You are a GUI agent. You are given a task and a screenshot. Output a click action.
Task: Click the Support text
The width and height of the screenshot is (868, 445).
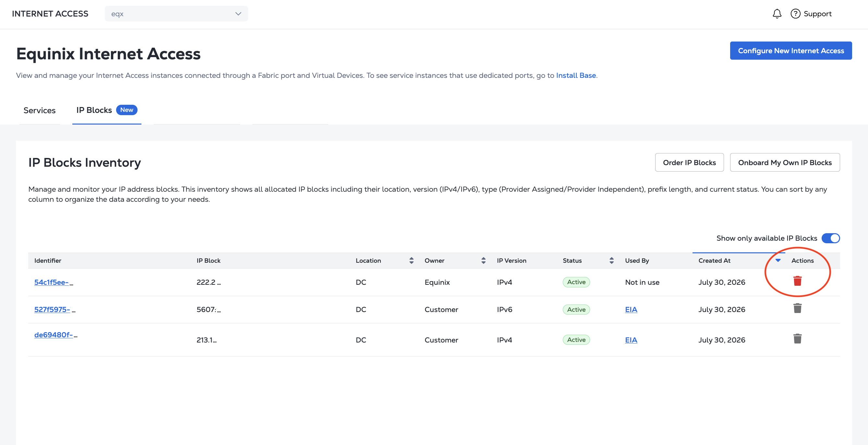coord(817,14)
